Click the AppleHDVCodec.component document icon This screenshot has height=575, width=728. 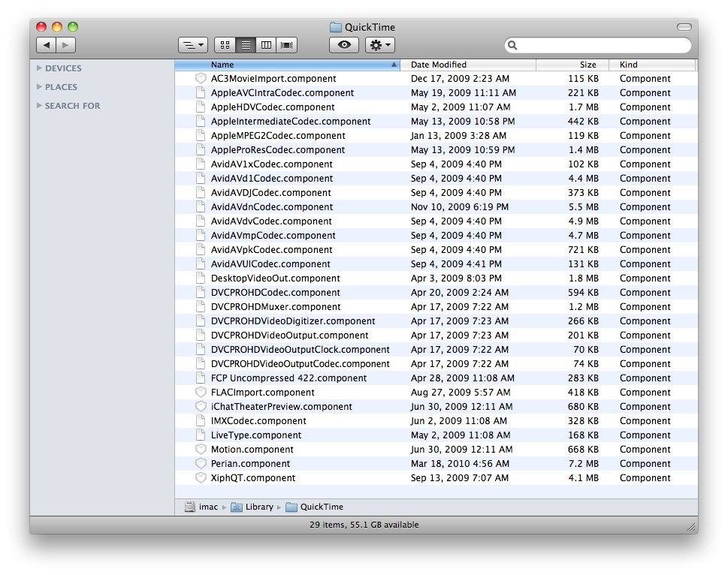point(201,107)
